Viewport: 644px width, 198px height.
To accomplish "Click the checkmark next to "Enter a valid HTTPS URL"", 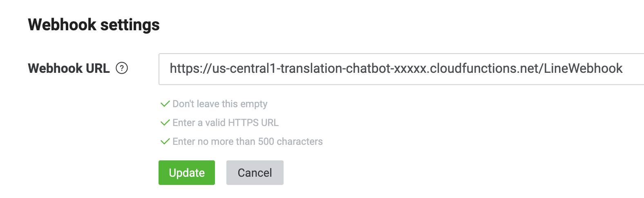I will [165, 123].
